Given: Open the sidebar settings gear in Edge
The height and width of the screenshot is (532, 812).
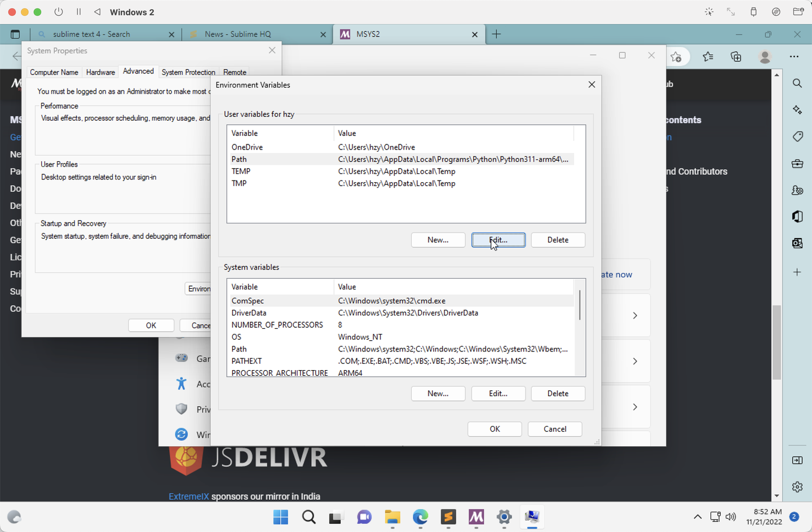Looking at the screenshot, I should (x=797, y=486).
